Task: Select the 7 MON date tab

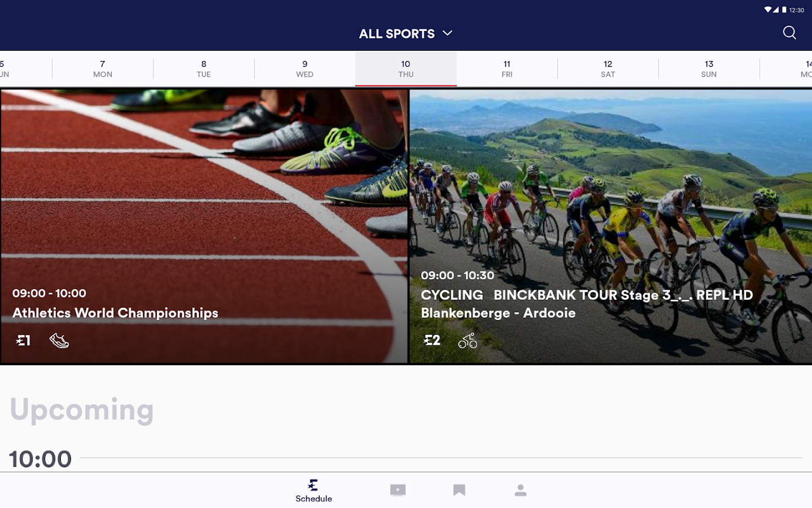Action: tap(103, 69)
